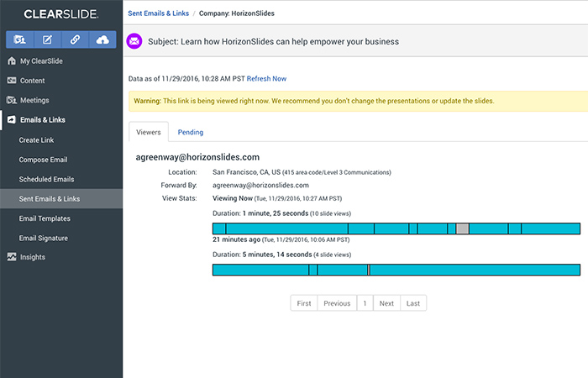Click the long second segment of the 1 minute bar
Viewport: 588px width, 378px height.
(287, 228)
